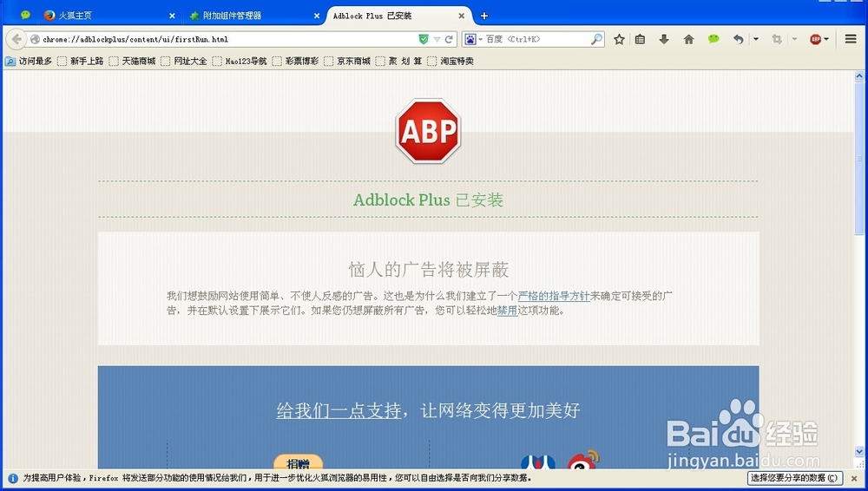The height and width of the screenshot is (491, 868).
Task: Expand the screenshot tool dropdown arrow
Action: click(x=794, y=39)
